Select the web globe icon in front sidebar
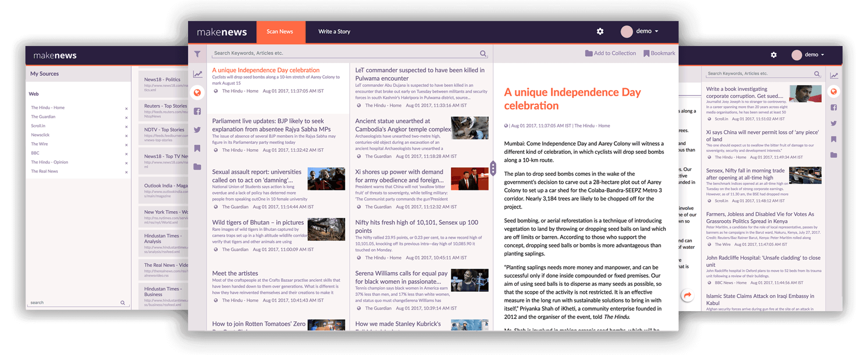868x355 pixels. (197, 92)
